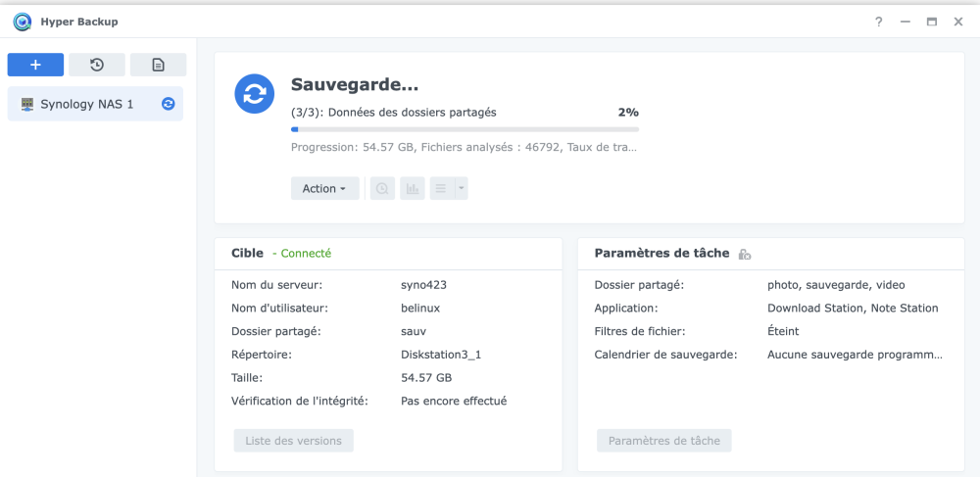Click the task settings lock icon

tap(745, 254)
